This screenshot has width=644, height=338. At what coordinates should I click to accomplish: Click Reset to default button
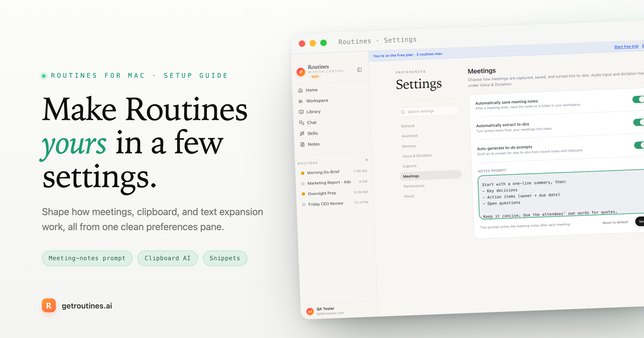coord(615,222)
